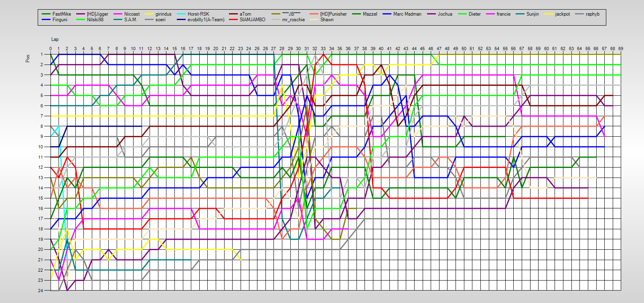Image resolution: width=644 pixels, height=303 pixels.
Task: Click the magenta Nicoast legend swatch
Action: (x=118, y=14)
